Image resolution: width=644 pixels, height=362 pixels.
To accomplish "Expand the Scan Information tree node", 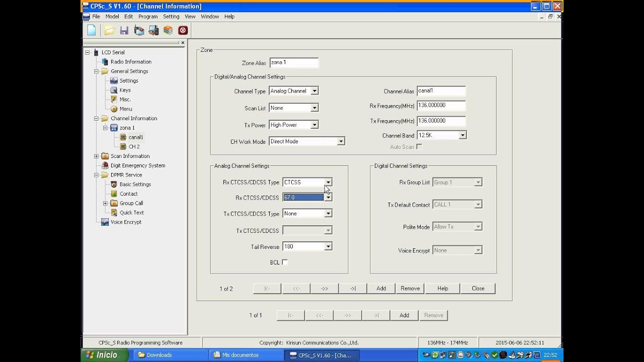I will (x=96, y=156).
